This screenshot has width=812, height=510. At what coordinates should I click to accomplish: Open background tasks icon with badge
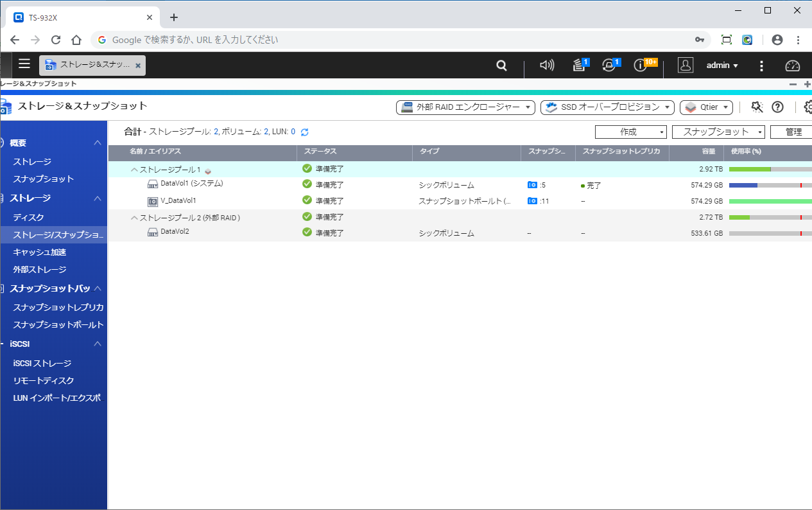580,66
